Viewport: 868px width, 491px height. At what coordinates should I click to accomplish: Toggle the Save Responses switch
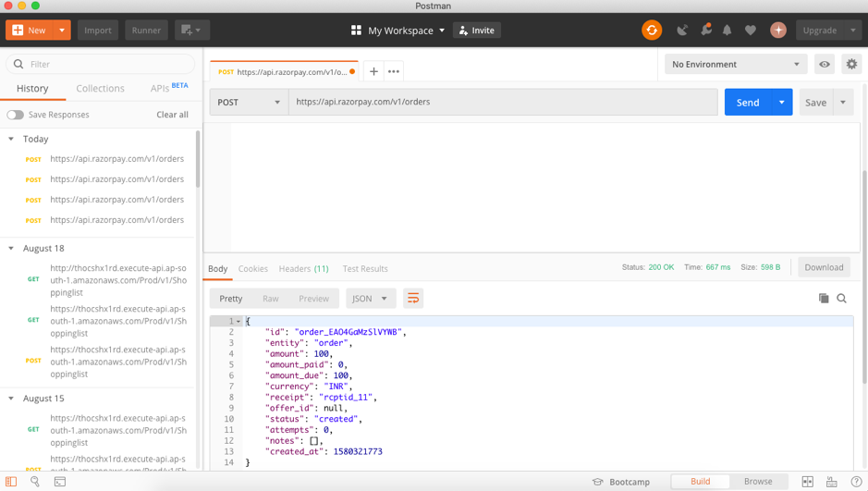[x=16, y=115]
